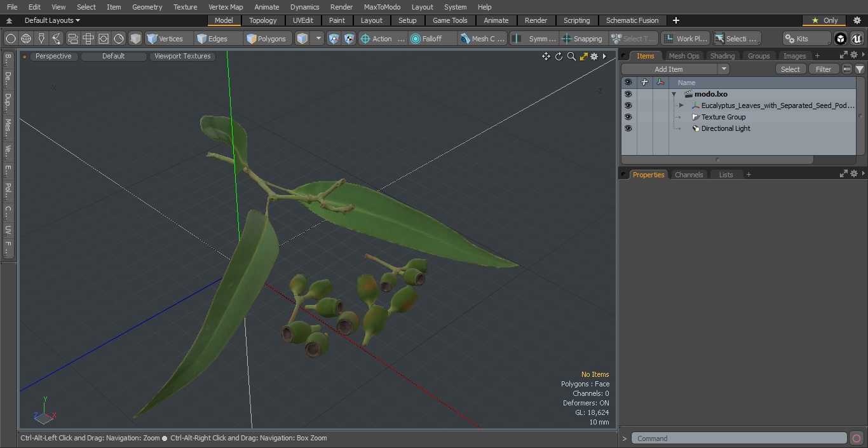Hide the Eucalyptus_Leaves mesh item

tap(628, 105)
